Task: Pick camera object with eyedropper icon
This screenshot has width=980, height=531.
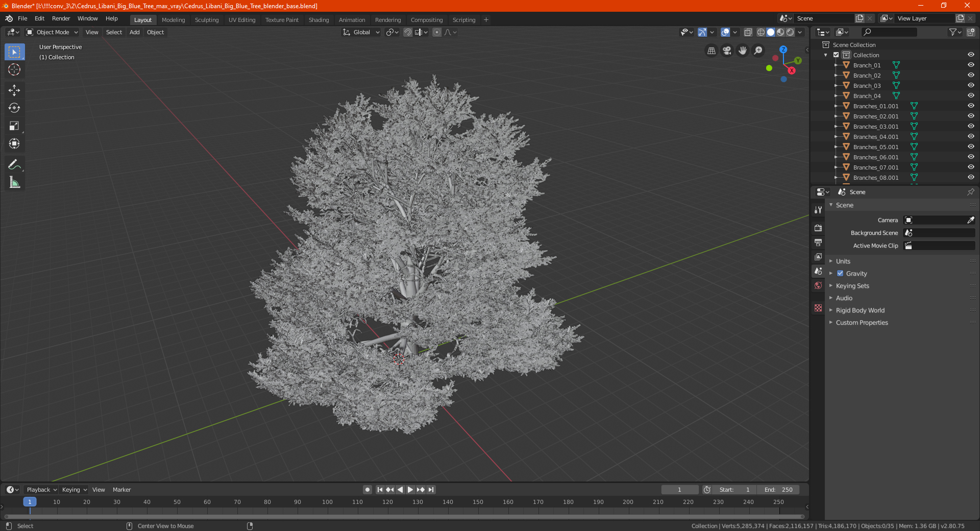Action: pyautogui.click(x=970, y=220)
